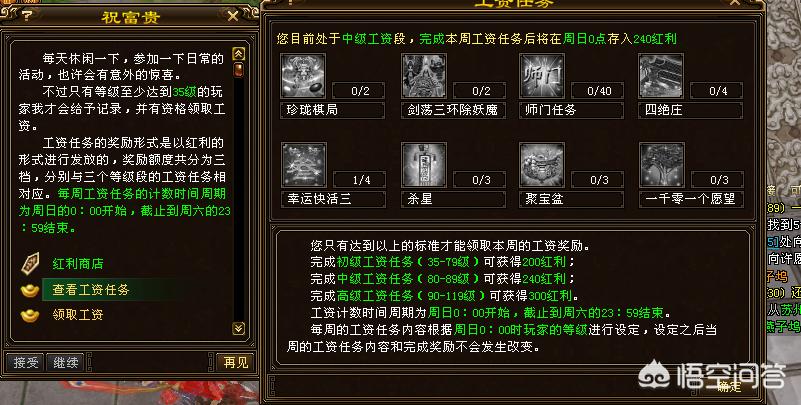Image resolution: width=801 pixels, height=405 pixels.
Task: Click the 杀星 task icon
Action: pyautogui.click(x=424, y=165)
